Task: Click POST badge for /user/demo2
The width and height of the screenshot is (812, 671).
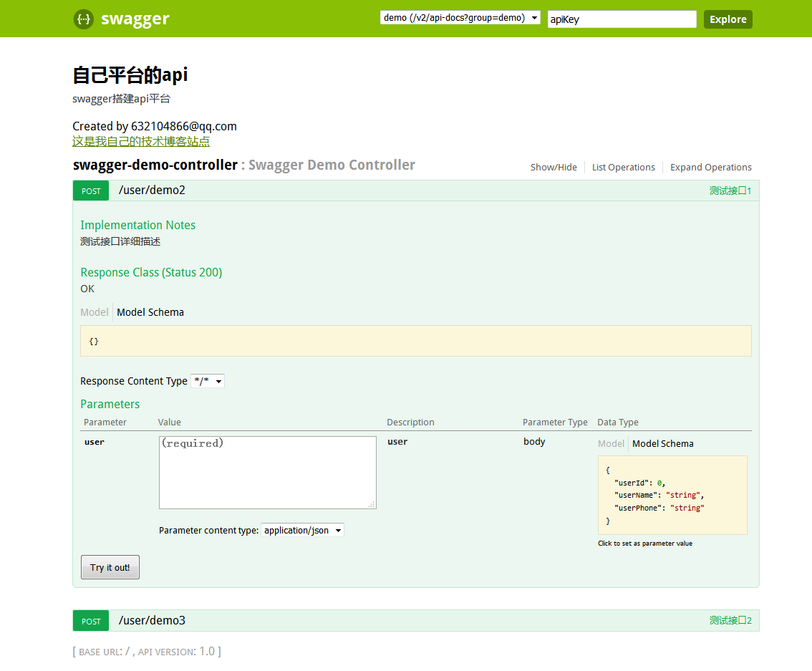Action: (91, 190)
